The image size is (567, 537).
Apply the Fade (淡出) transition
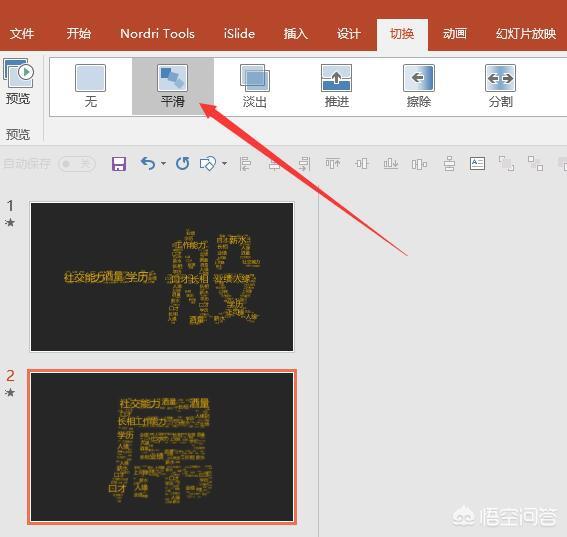click(x=255, y=86)
